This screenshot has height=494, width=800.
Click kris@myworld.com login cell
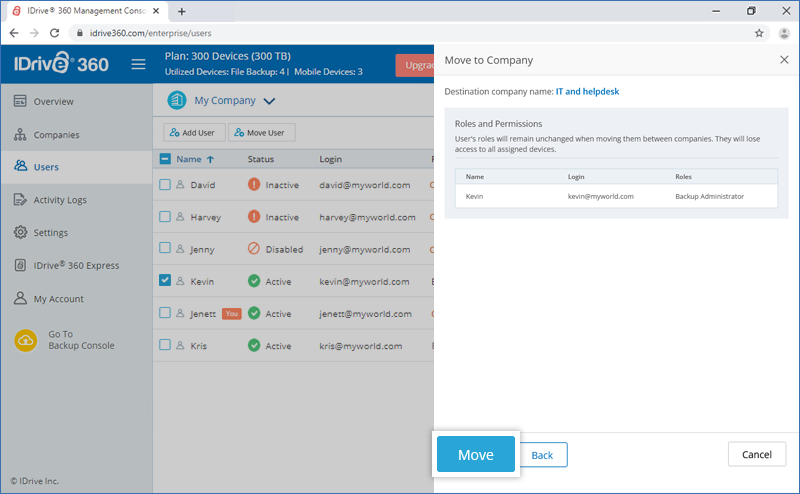361,346
